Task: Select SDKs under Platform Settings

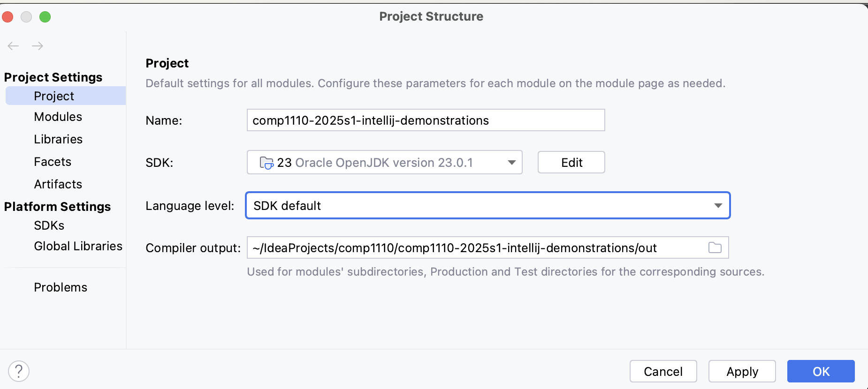Action: [49, 225]
